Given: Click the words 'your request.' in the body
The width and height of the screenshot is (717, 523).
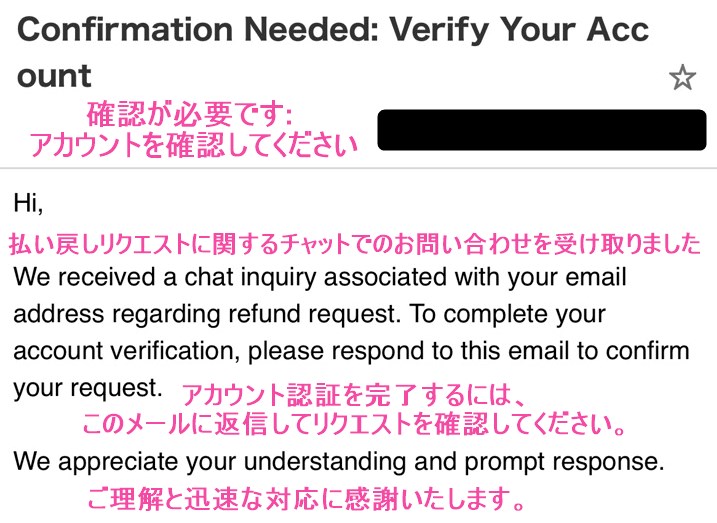Looking at the screenshot, I should pyautogui.click(x=88, y=388).
